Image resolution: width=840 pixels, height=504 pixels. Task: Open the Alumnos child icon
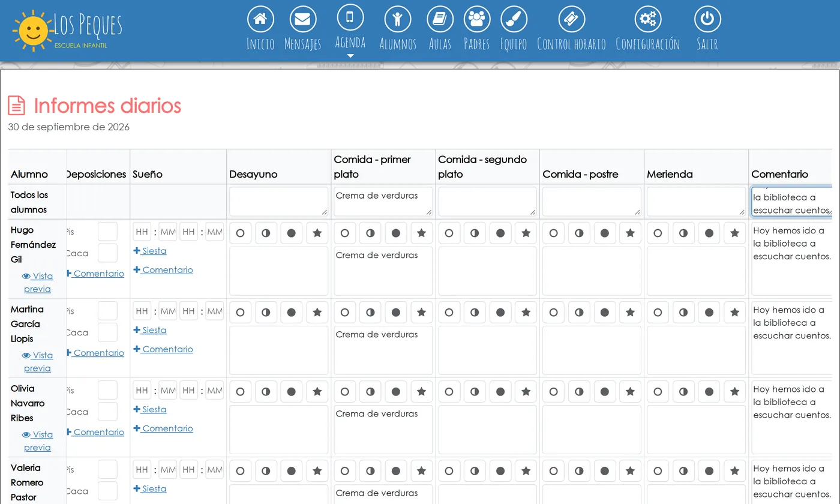(398, 19)
